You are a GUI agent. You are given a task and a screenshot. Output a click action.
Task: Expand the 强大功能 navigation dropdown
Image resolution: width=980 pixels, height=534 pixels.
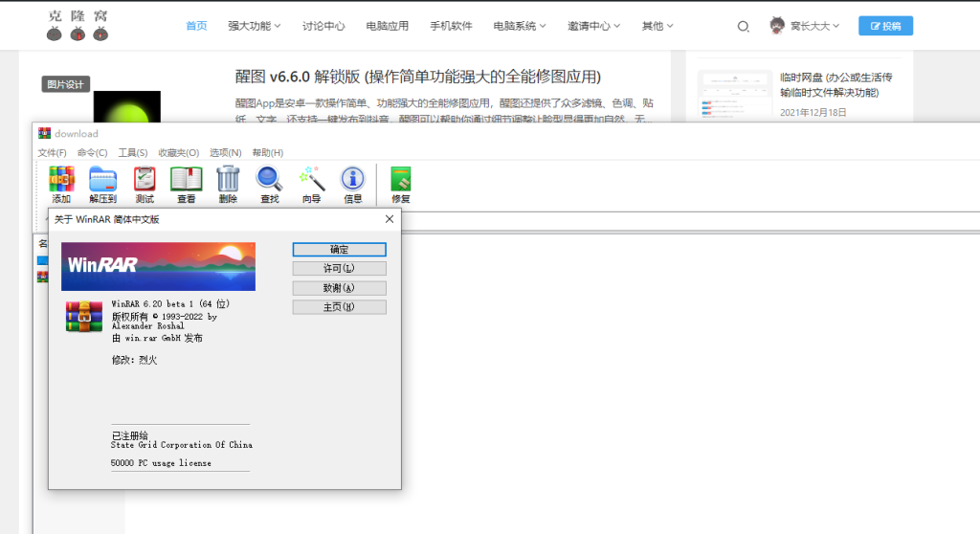pos(254,26)
